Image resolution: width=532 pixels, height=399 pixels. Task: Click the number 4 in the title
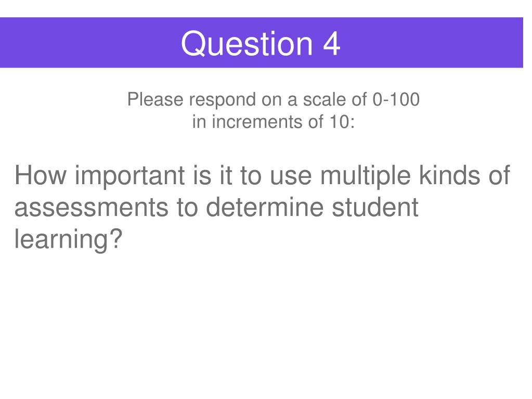point(331,44)
